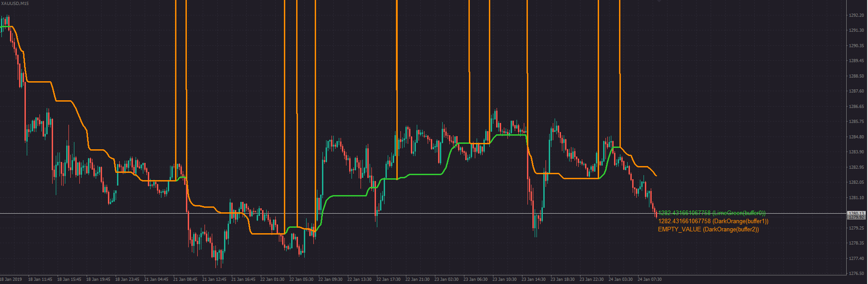Click the 22 Jan 09:30 time label
This screenshot has width=868, height=284.
330,279
